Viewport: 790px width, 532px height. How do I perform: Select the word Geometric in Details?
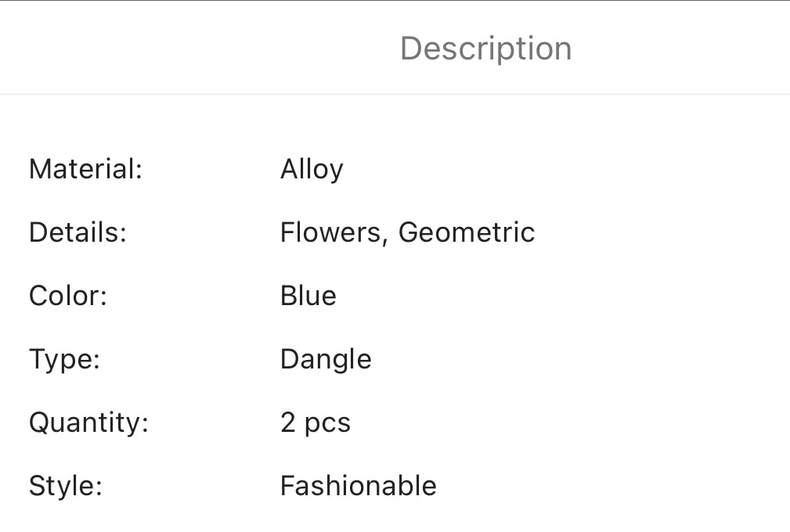point(467,232)
